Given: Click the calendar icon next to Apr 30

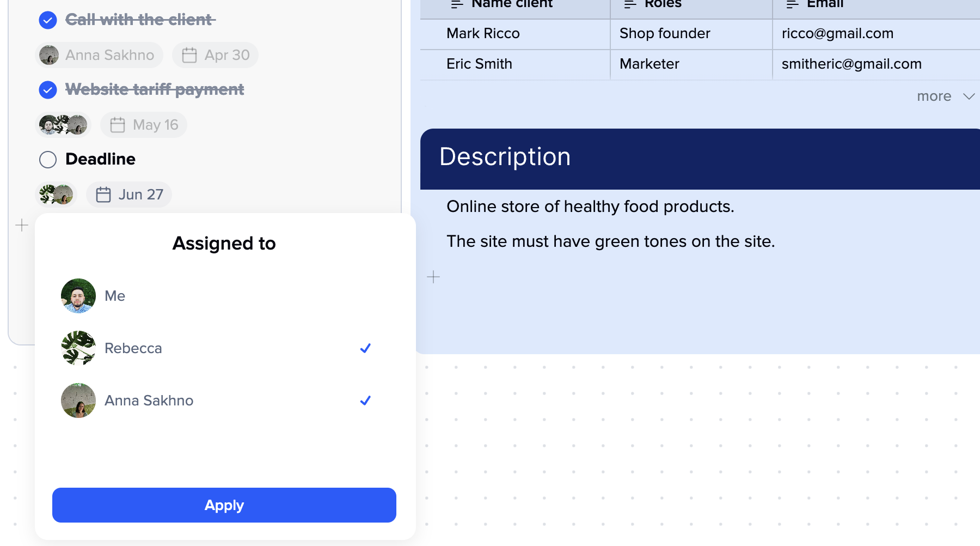Looking at the screenshot, I should [x=189, y=54].
